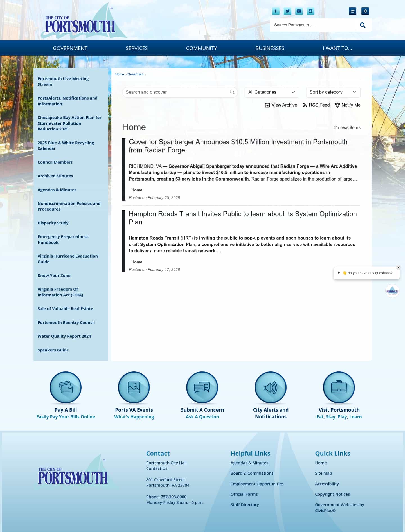Screen dimensions: 405x532
Task: Open the BUSINESSES menu
Action: 270,48
